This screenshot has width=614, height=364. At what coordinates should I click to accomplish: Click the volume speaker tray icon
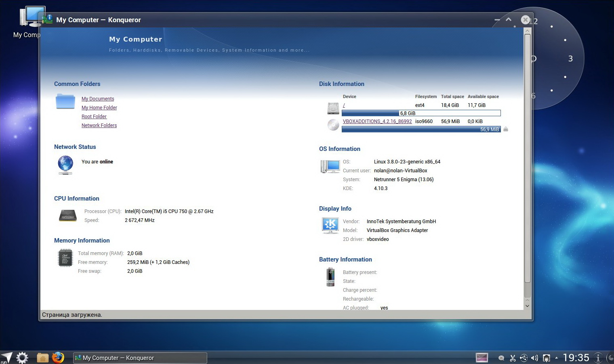point(534,358)
